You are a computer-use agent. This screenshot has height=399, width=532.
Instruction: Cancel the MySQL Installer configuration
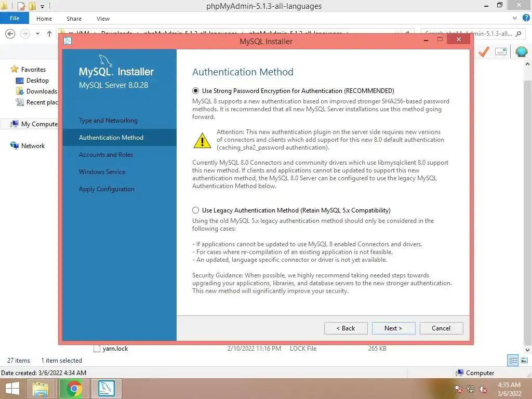[441, 328]
